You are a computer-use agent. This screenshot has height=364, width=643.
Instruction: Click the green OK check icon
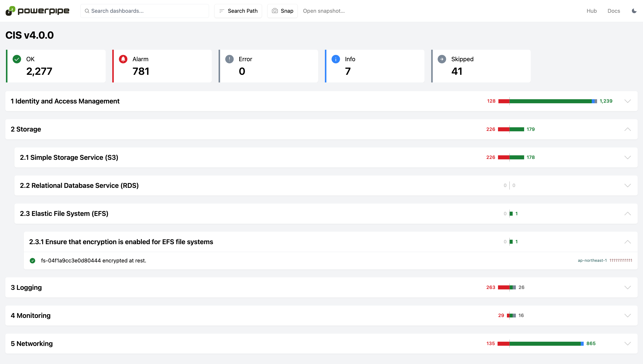[17, 59]
